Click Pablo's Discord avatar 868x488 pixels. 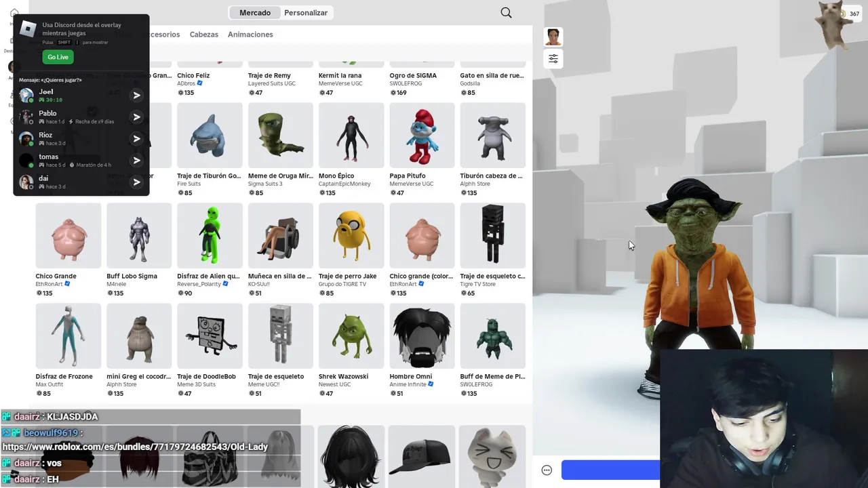pyautogui.click(x=26, y=117)
